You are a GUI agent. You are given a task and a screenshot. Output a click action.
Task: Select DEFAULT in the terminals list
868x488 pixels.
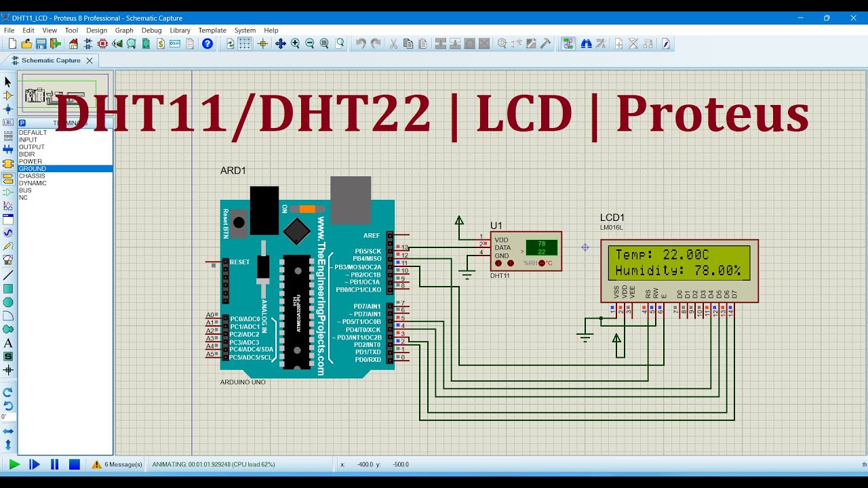(65, 133)
